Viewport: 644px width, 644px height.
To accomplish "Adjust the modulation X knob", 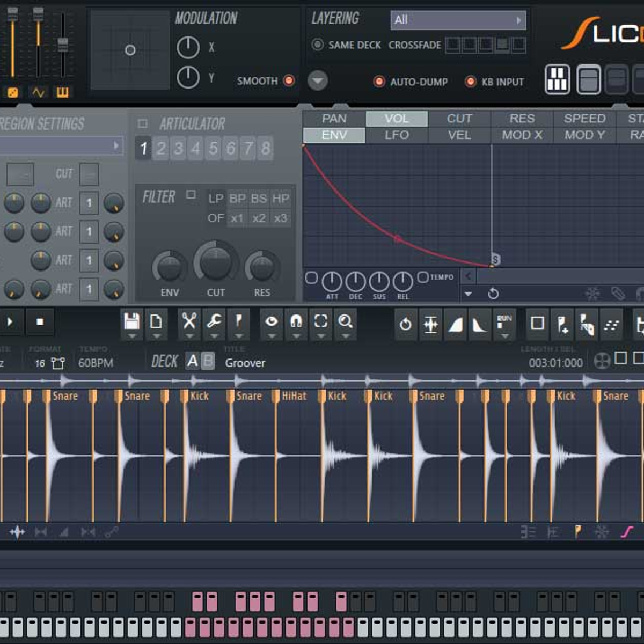I will tap(188, 48).
